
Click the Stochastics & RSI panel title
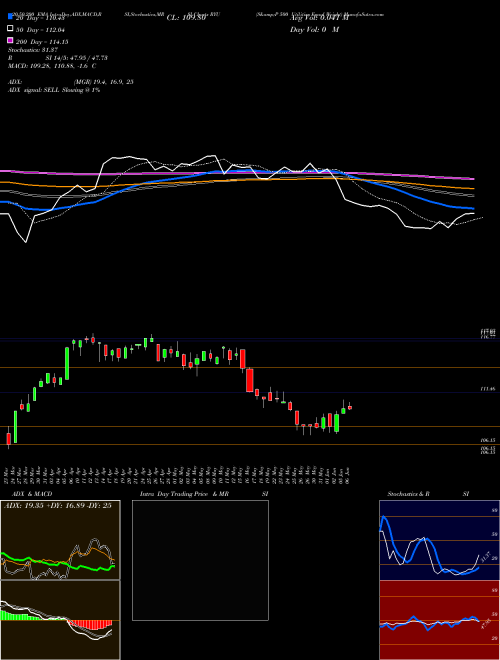pyautogui.click(x=428, y=494)
